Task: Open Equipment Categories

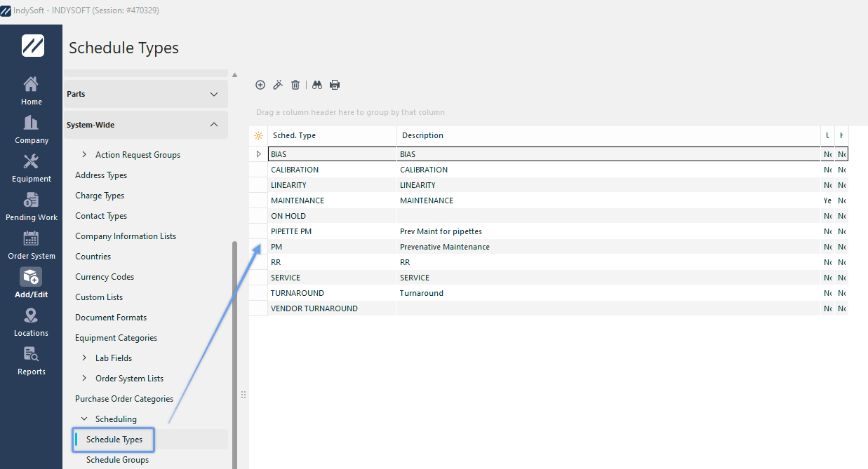Action: [x=116, y=338]
